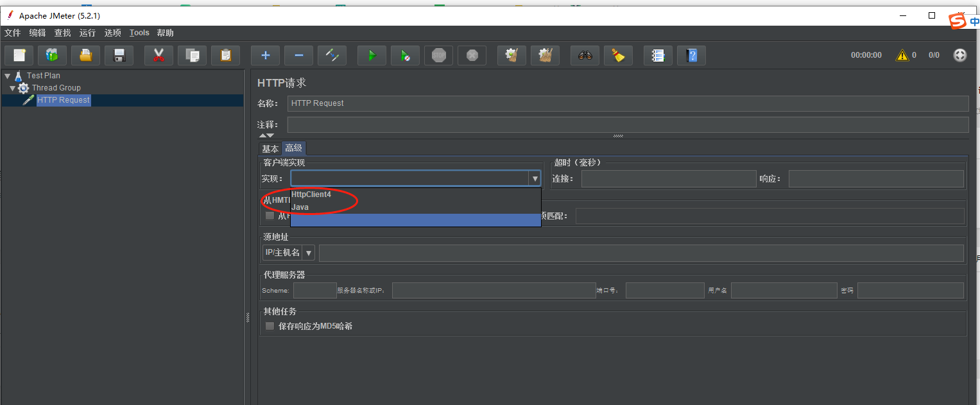This screenshot has width=980, height=405.
Task: Open the 查找 menu
Action: [x=62, y=33]
